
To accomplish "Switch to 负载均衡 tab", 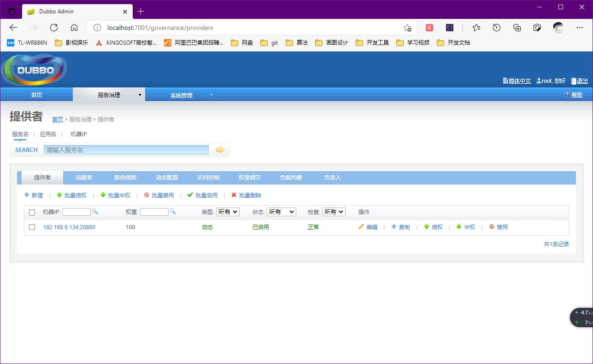I will [291, 177].
